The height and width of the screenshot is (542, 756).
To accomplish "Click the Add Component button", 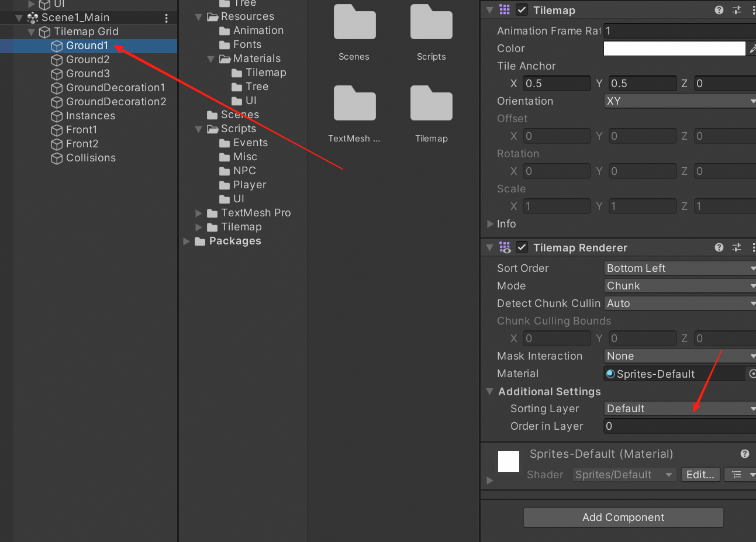I will click(623, 517).
